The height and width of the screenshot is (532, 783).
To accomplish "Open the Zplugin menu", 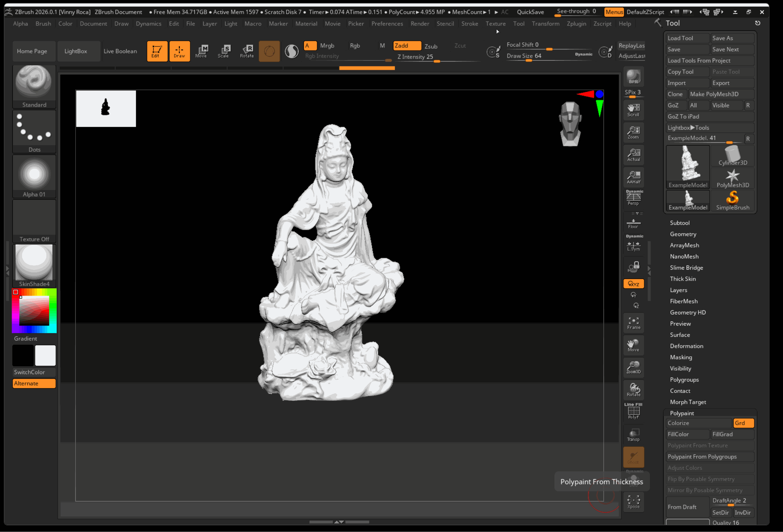I will pyautogui.click(x=576, y=24).
